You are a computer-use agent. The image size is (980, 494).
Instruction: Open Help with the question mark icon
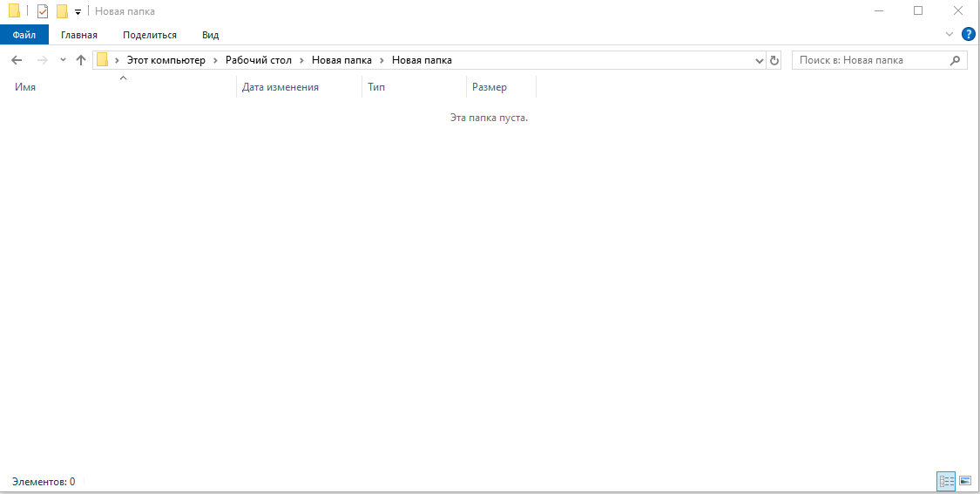(x=968, y=34)
